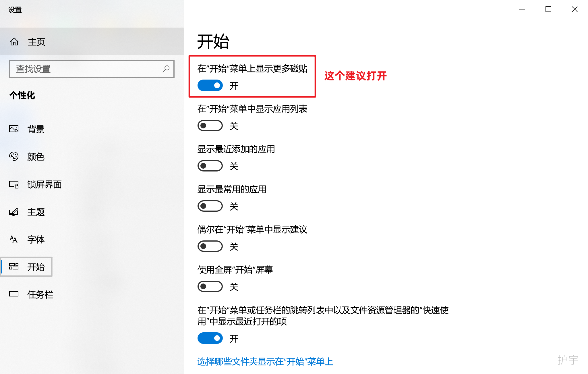This screenshot has width=588, height=374.
Task: Enable 显示最近添加的应用 toggle
Action: click(x=210, y=166)
